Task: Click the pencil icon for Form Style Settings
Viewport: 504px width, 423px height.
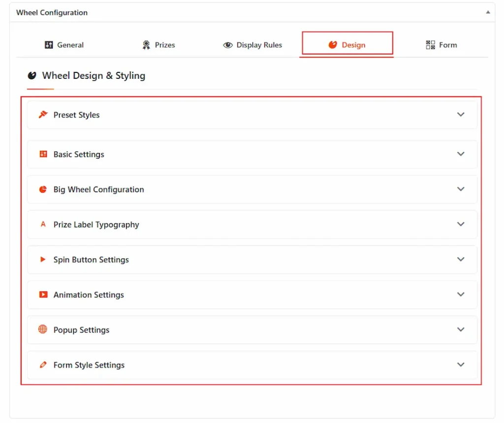Action: (x=43, y=364)
